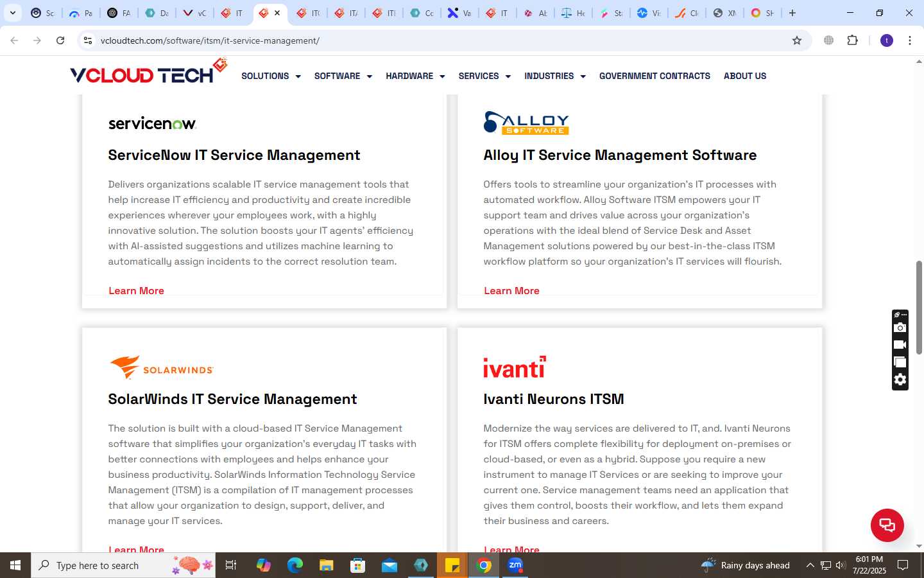
Task: Click the Ivanti logo
Action: point(515,367)
